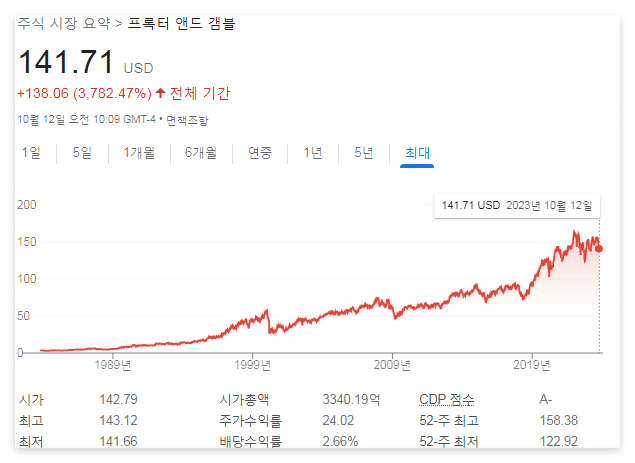635x463 pixels.
Task: Select the 1년 range tab
Action: coord(313,153)
